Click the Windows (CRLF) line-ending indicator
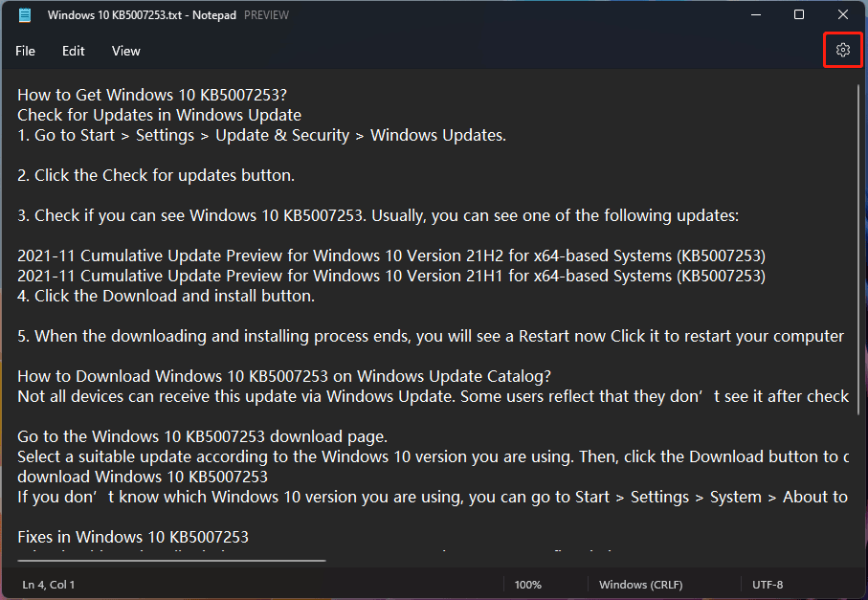Screen dimensions: 868x600 (x=640, y=584)
